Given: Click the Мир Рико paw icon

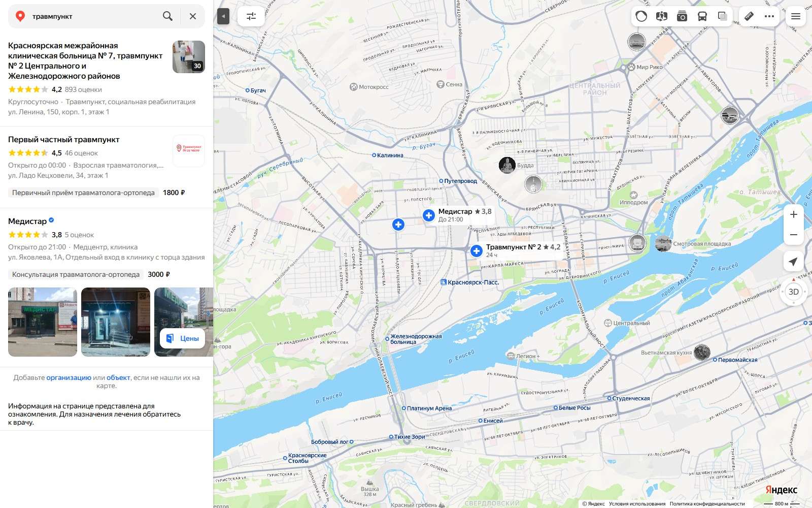Looking at the screenshot, I should 631,67.
